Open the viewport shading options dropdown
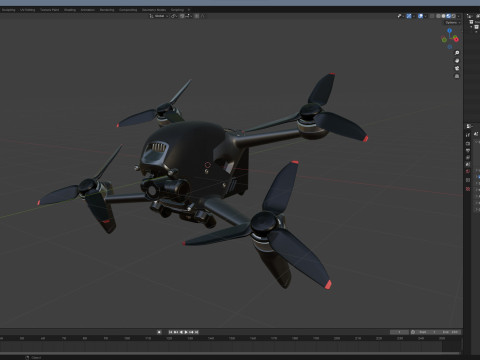Screen dimensions: 480x360 (459, 16)
